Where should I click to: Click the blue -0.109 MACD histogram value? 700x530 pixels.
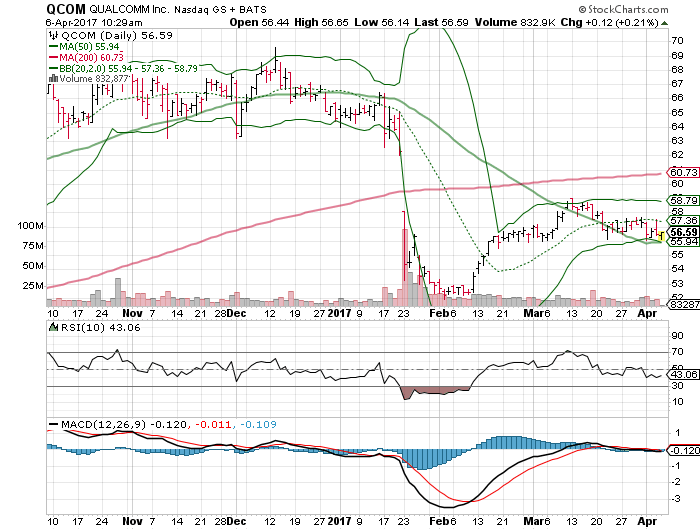258,424
